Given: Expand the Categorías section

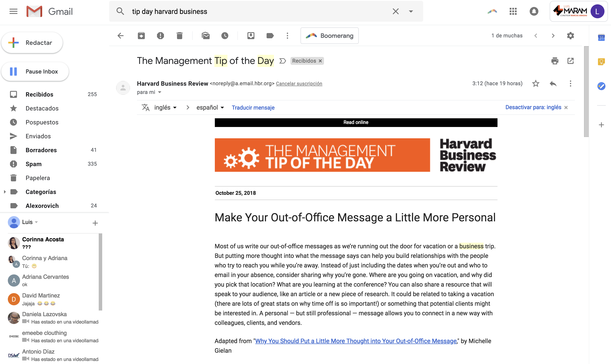Looking at the screenshot, I should pos(5,192).
